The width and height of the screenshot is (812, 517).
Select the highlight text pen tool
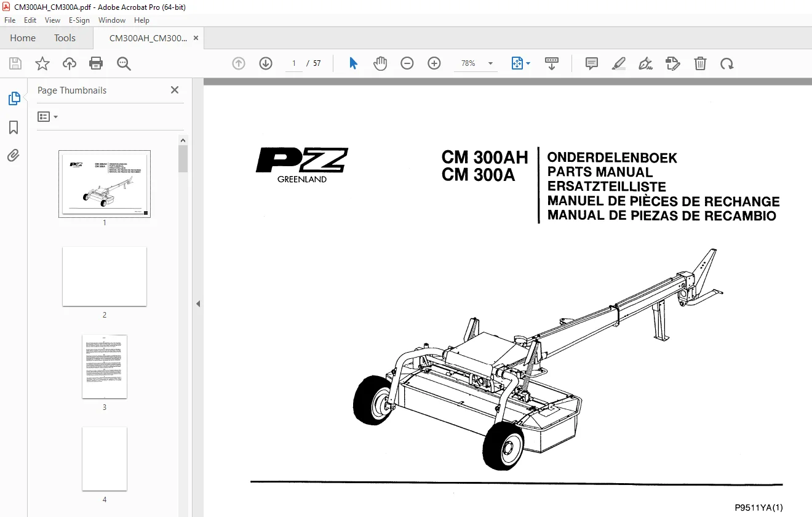[619, 63]
